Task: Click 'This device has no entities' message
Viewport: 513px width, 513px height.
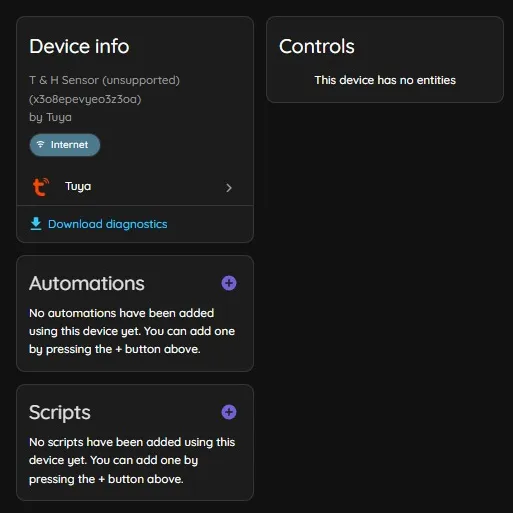Action: click(385, 80)
